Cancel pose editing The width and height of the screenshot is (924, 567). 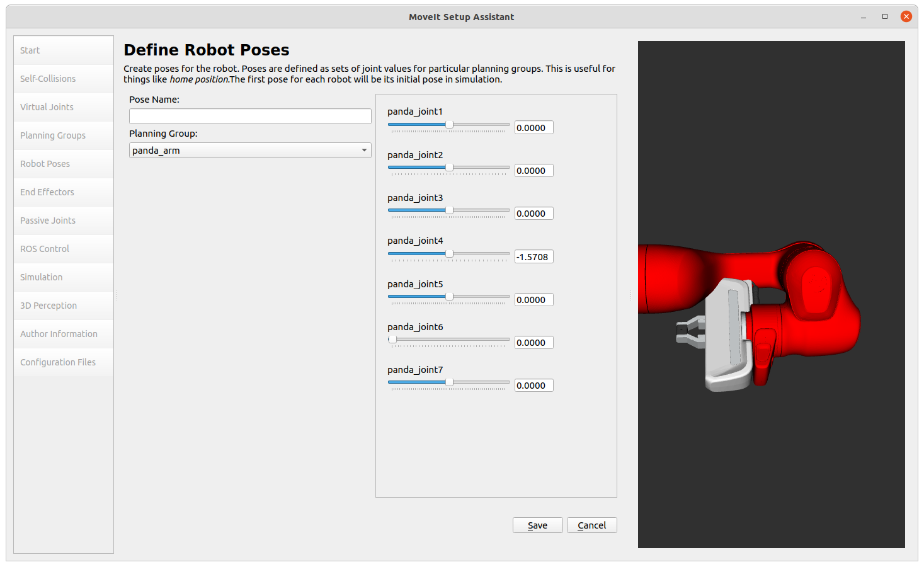[592, 525]
